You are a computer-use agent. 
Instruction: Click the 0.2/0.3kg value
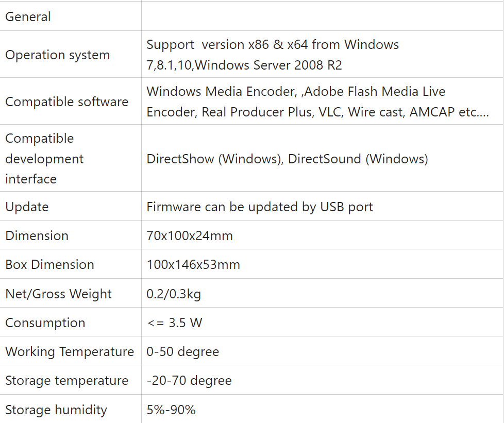click(174, 294)
